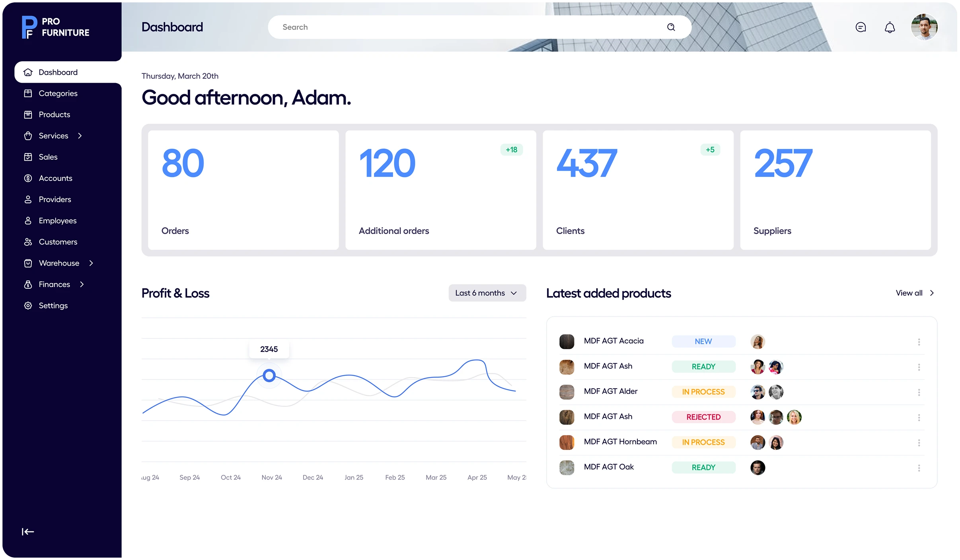This screenshot has height=560, width=960.
Task: Click the Accounts dollar icon
Action: pos(28,178)
